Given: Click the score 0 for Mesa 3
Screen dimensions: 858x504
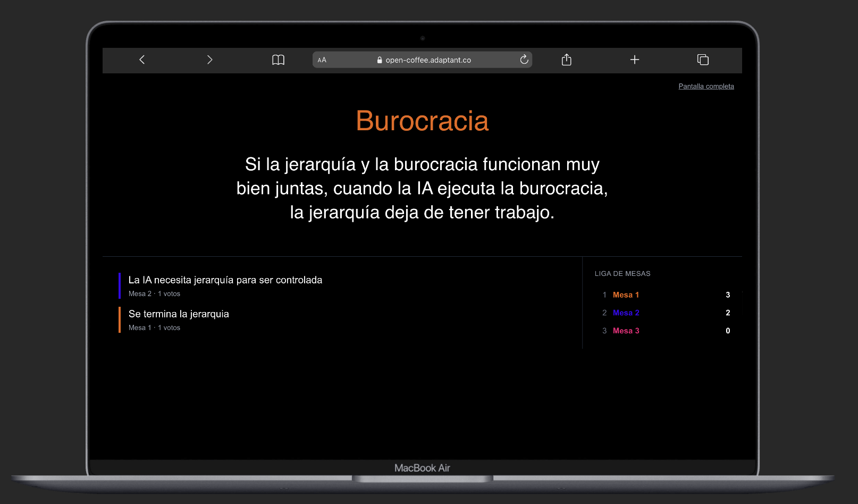Looking at the screenshot, I should (x=728, y=331).
